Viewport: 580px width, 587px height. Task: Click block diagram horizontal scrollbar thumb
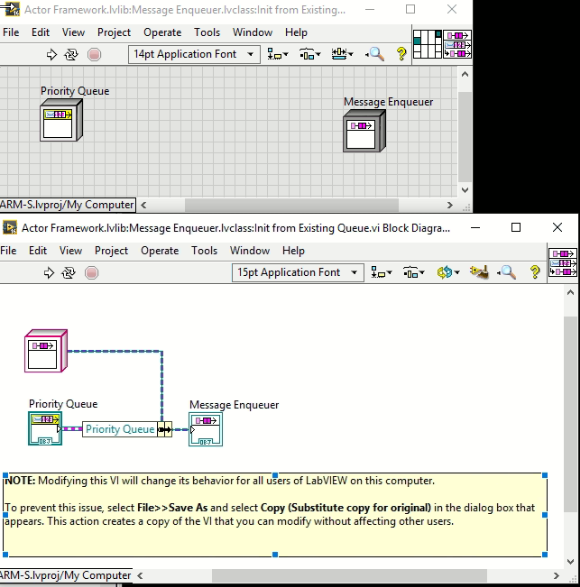point(349,575)
